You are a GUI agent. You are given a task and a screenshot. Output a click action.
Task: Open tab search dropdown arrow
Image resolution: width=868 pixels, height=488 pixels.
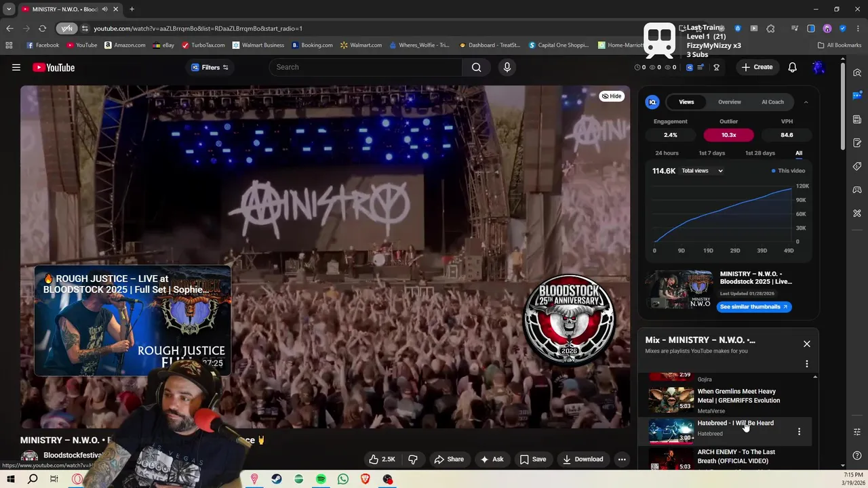click(x=9, y=9)
